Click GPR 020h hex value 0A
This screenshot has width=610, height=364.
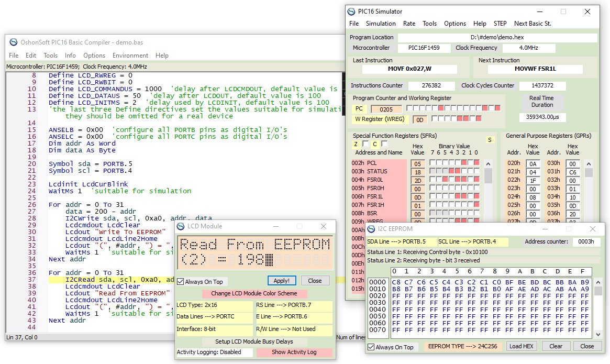pos(533,164)
